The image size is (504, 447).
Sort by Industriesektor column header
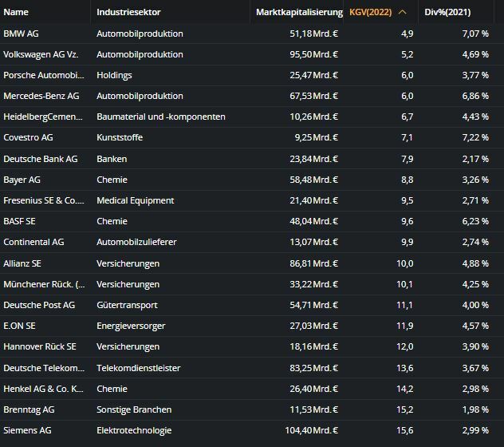[x=128, y=12]
